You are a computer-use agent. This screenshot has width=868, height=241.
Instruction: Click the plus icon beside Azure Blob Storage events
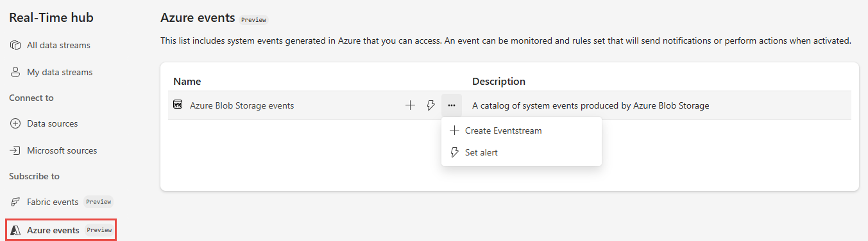pyautogui.click(x=410, y=105)
